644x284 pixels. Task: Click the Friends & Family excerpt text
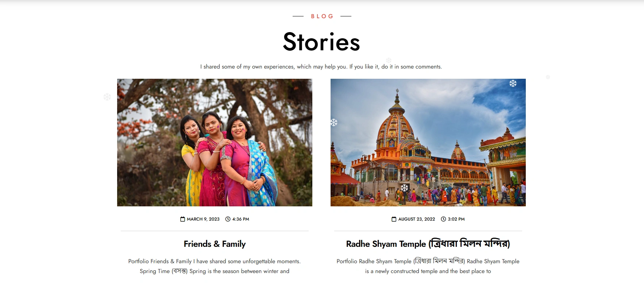(x=215, y=266)
